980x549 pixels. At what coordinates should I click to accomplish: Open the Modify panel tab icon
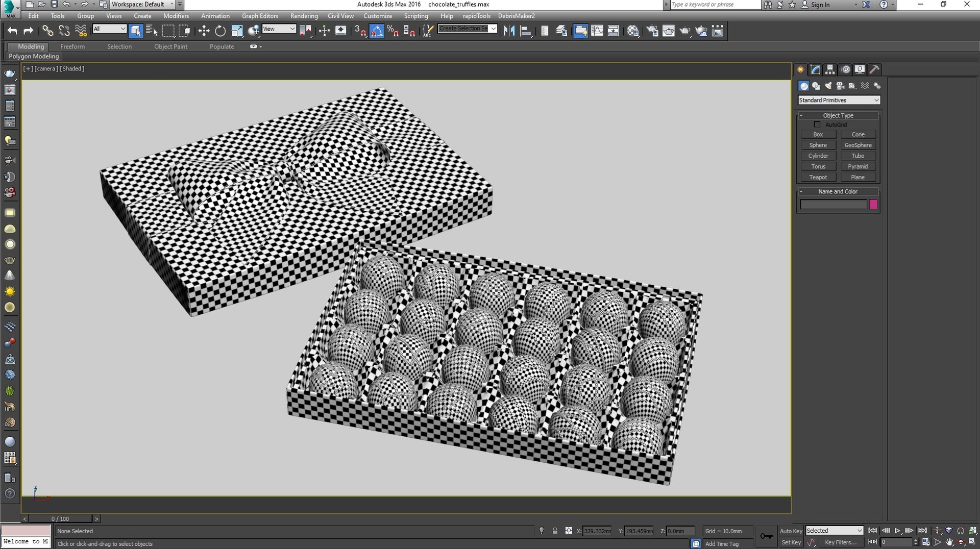815,69
